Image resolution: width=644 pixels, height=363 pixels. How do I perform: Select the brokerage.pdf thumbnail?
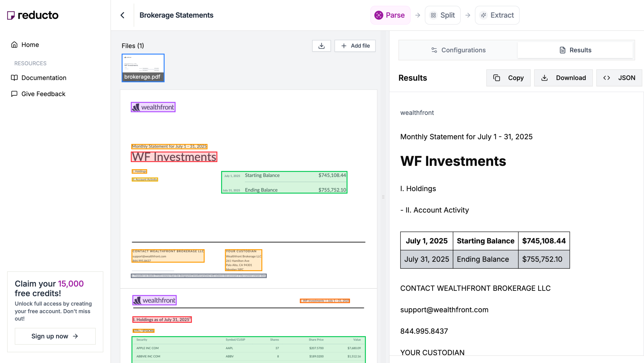(x=143, y=68)
